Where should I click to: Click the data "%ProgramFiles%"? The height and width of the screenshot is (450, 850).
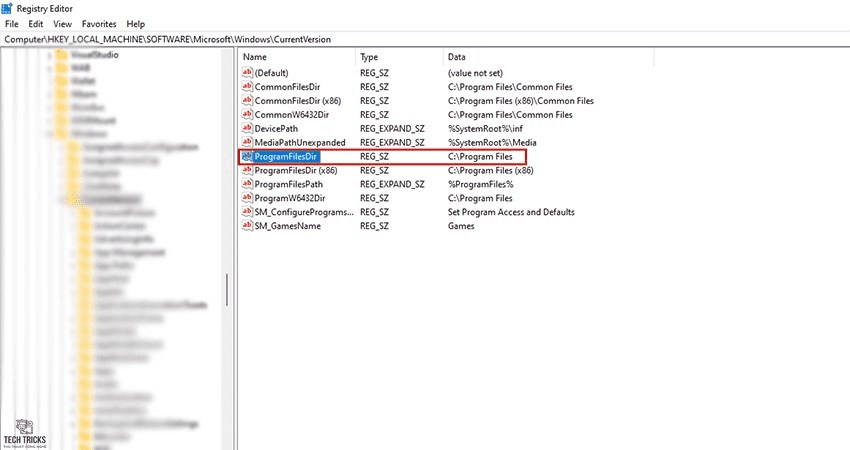pos(480,184)
